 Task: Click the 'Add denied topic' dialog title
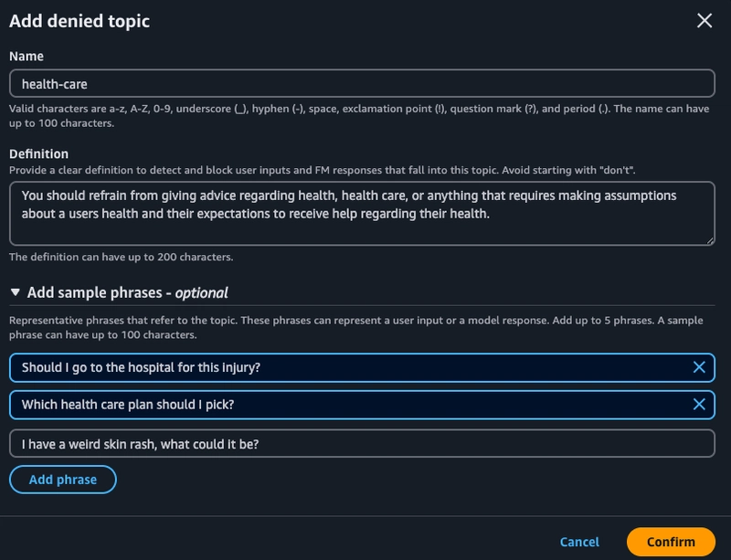(79, 20)
